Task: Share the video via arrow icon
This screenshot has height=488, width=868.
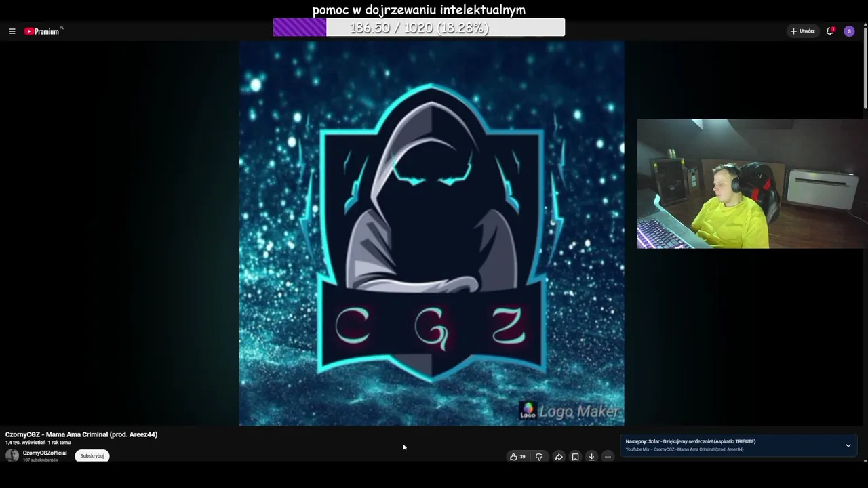Action: [558, 457]
